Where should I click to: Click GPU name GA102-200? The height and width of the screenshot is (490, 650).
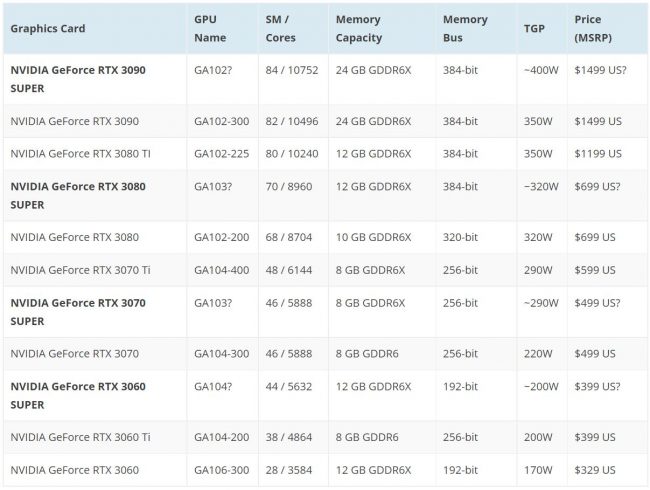coord(221,238)
